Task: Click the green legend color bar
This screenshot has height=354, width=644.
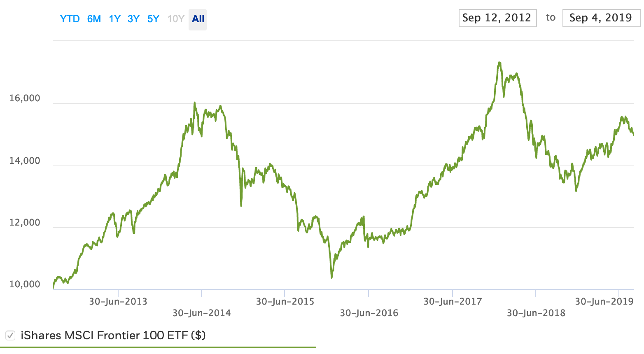Action: pyautogui.click(x=158, y=347)
